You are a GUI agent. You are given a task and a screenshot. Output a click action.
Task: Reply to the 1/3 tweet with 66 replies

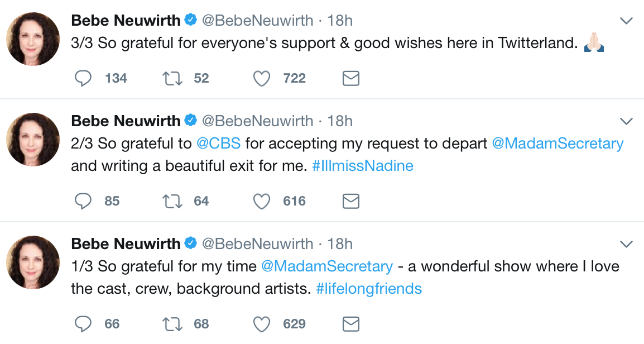[83, 324]
